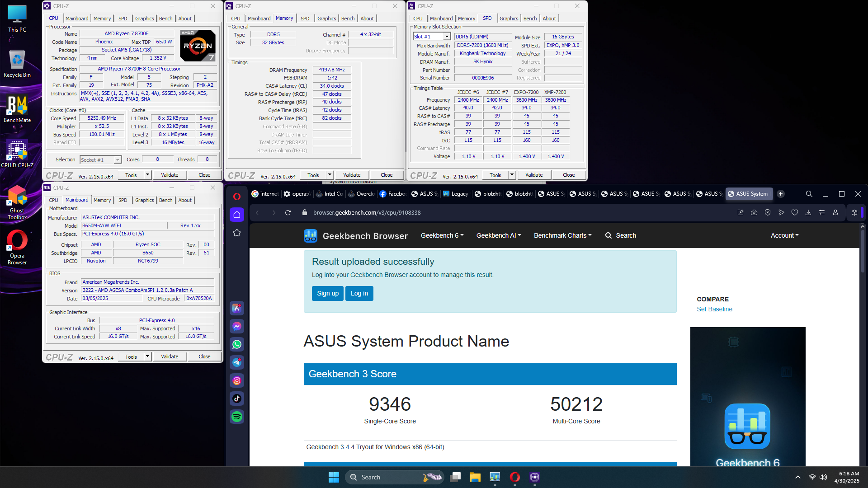The height and width of the screenshot is (488, 868).
Task: Click Search link on Geekbench navbar
Action: click(621, 235)
